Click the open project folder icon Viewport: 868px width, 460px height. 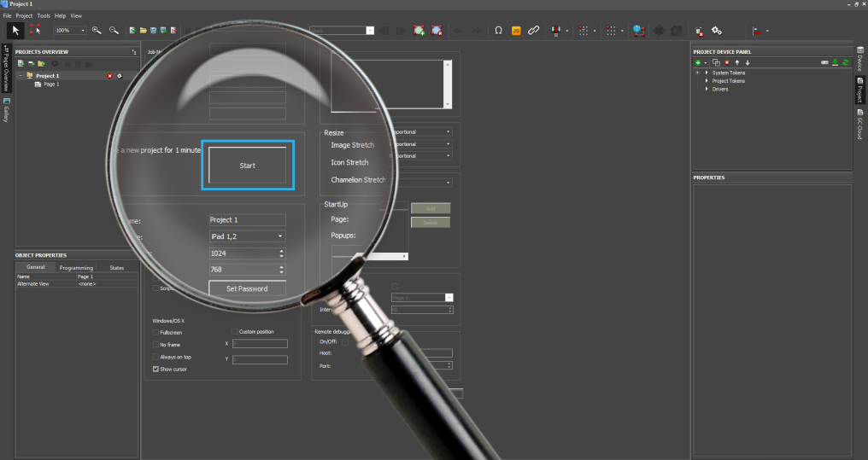[x=143, y=30]
